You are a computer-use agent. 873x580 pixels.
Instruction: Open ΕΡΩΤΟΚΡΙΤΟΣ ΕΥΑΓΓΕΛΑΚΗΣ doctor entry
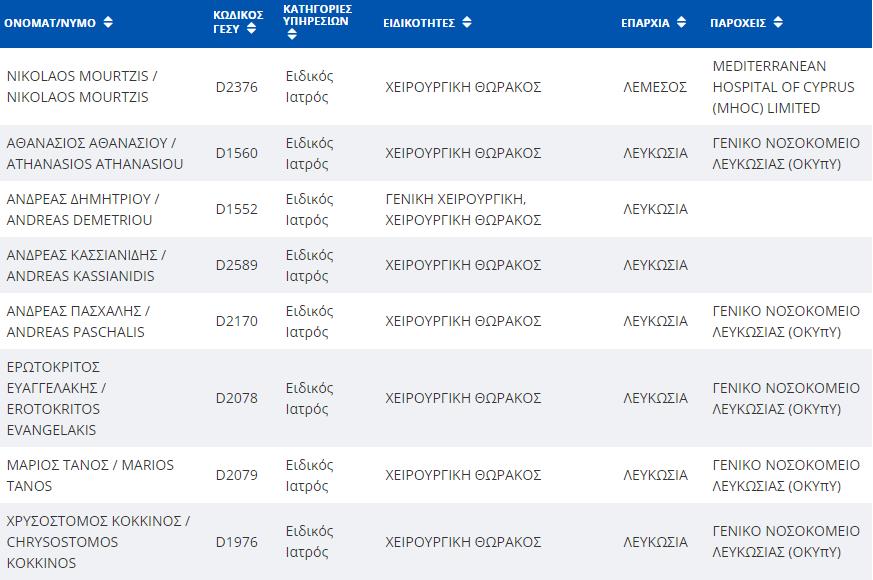pos(56,399)
